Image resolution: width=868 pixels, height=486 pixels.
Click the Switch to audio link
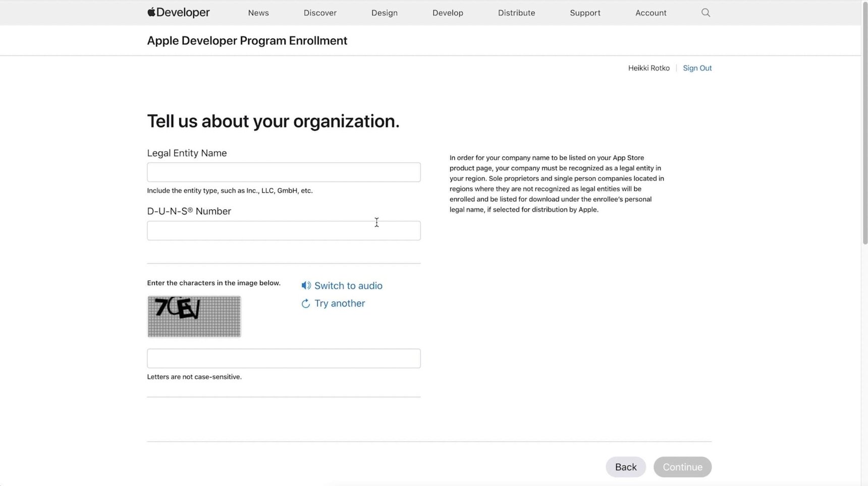[x=348, y=285]
